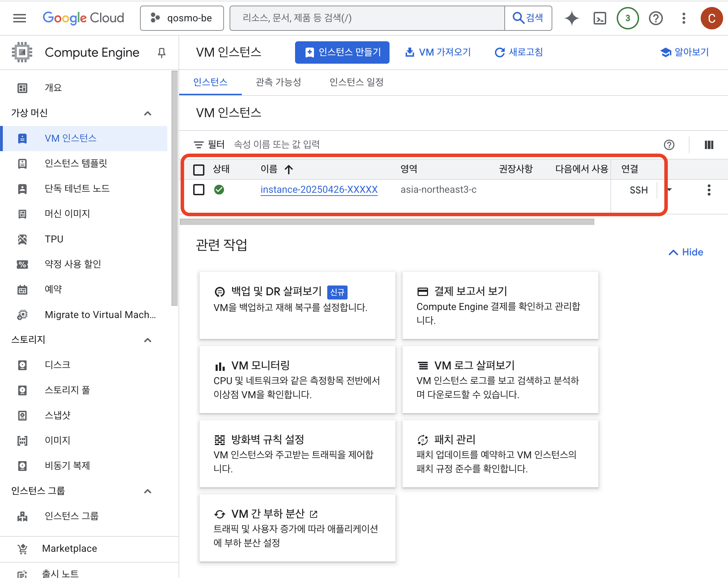Click 새로고침 refresh button

point(518,52)
